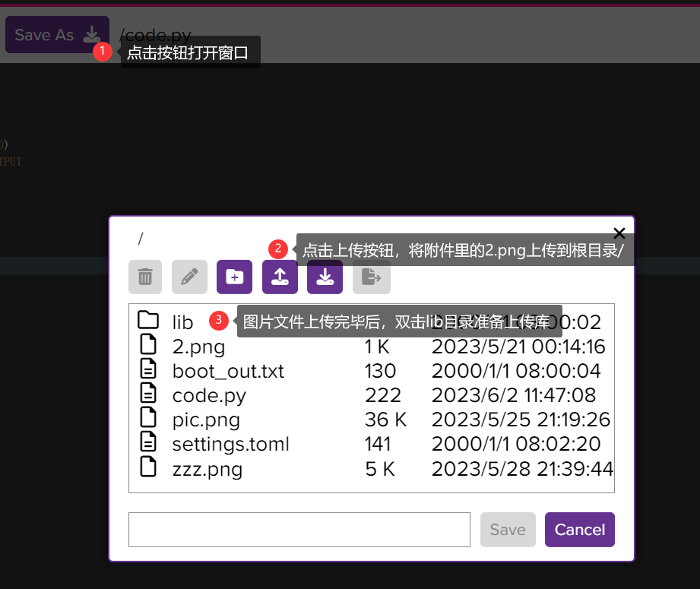
Task: Click the /code.py path label
Action: pyautogui.click(x=155, y=35)
